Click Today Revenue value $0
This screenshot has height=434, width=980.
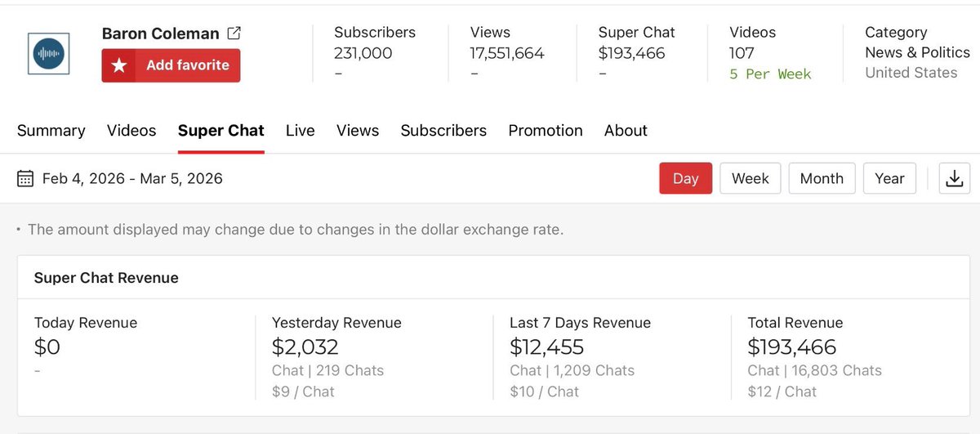click(x=47, y=347)
